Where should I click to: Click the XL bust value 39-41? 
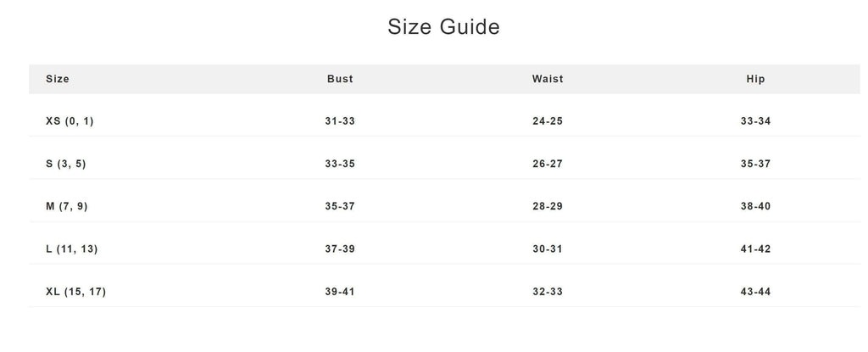pos(340,292)
